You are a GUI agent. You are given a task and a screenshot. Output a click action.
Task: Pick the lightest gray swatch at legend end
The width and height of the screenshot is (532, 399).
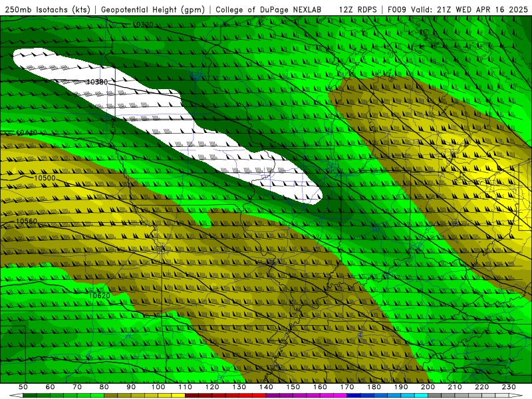coord(502,396)
